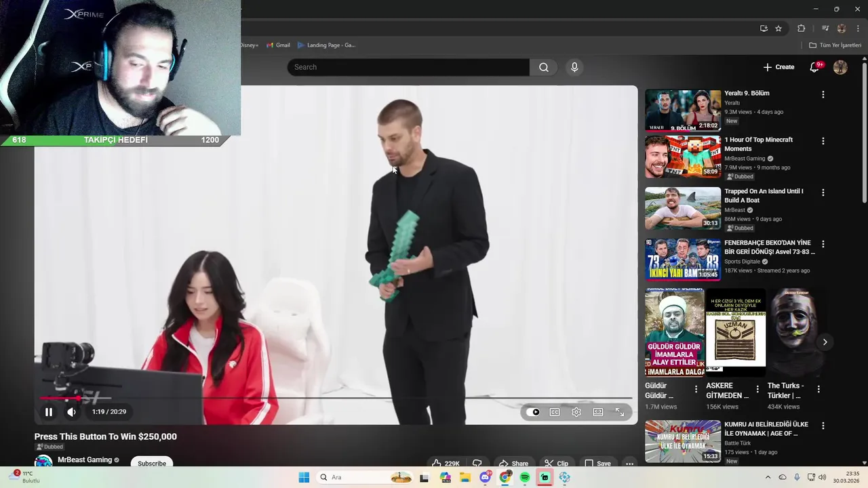Open the ASKERE GİTMEDEN short
Screen dimensions: 868x488
tap(736, 333)
